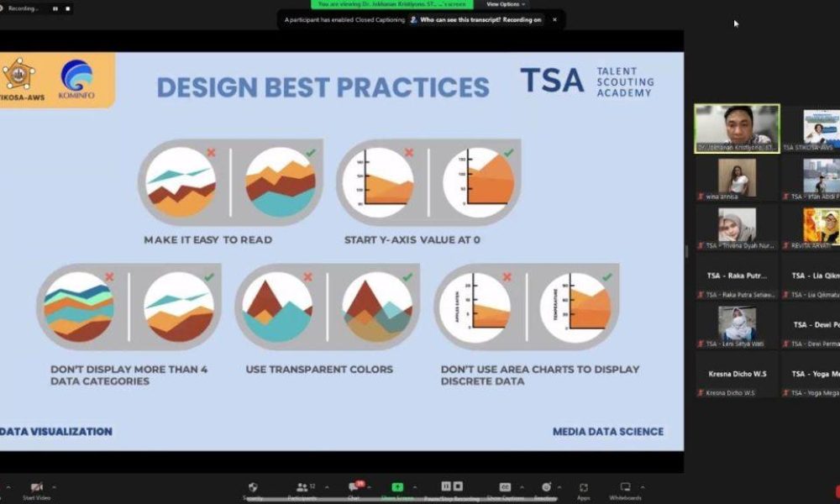Open the Participants panel icon
This screenshot has height=504, width=840.
coord(302,487)
